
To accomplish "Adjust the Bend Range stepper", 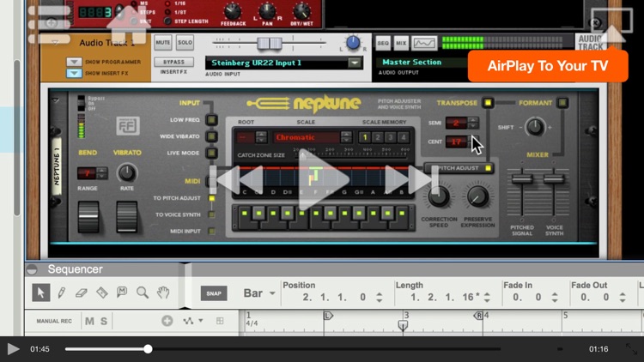I will pyautogui.click(x=102, y=173).
